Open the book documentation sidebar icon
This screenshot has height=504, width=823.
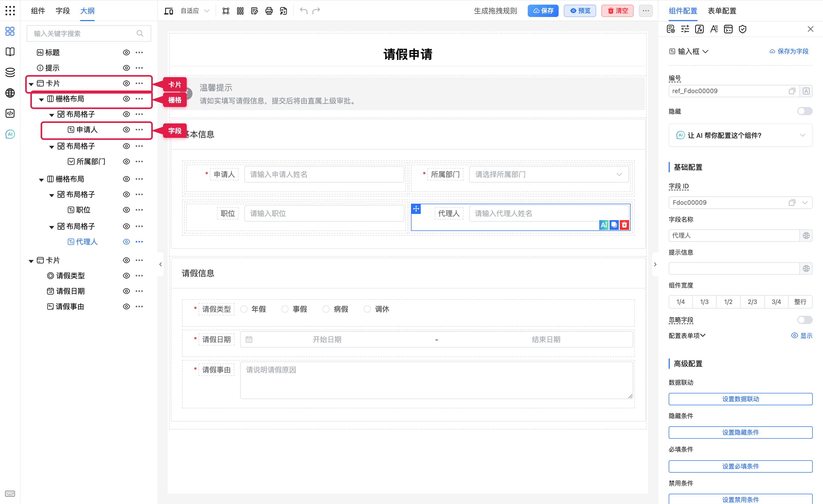pos(10,52)
